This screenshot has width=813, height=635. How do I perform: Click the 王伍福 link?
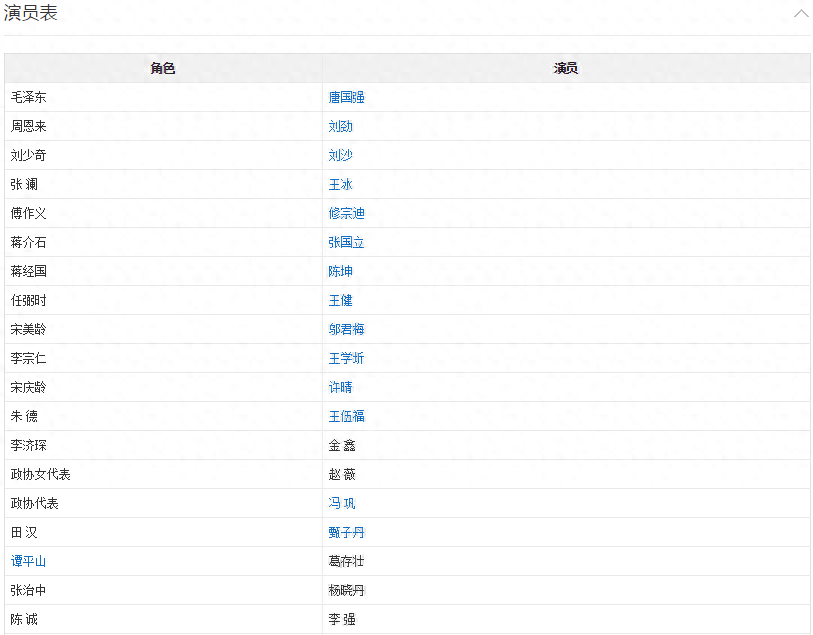(346, 417)
